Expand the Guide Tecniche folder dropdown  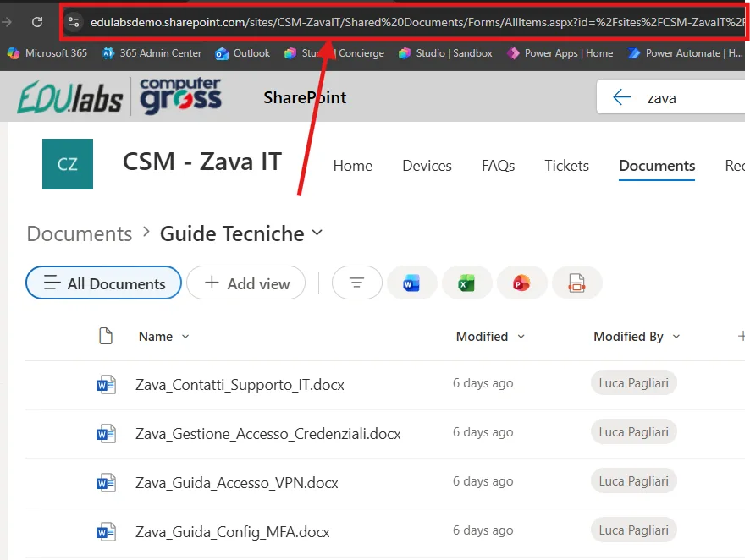[x=317, y=233]
